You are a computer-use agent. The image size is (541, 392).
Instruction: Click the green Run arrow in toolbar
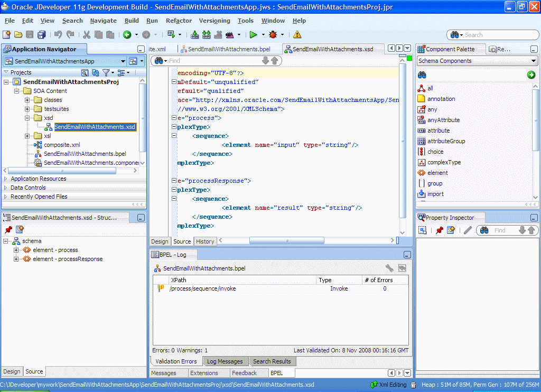pos(254,35)
